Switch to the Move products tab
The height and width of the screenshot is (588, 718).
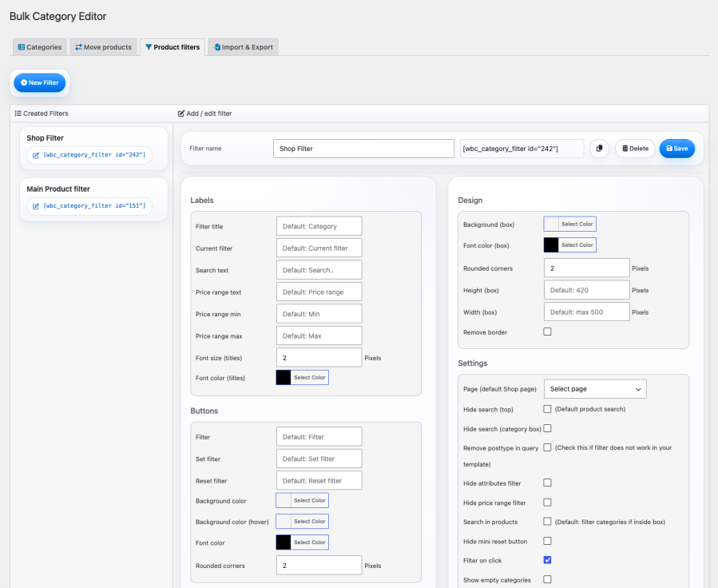pyautogui.click(x=104, y=47)
